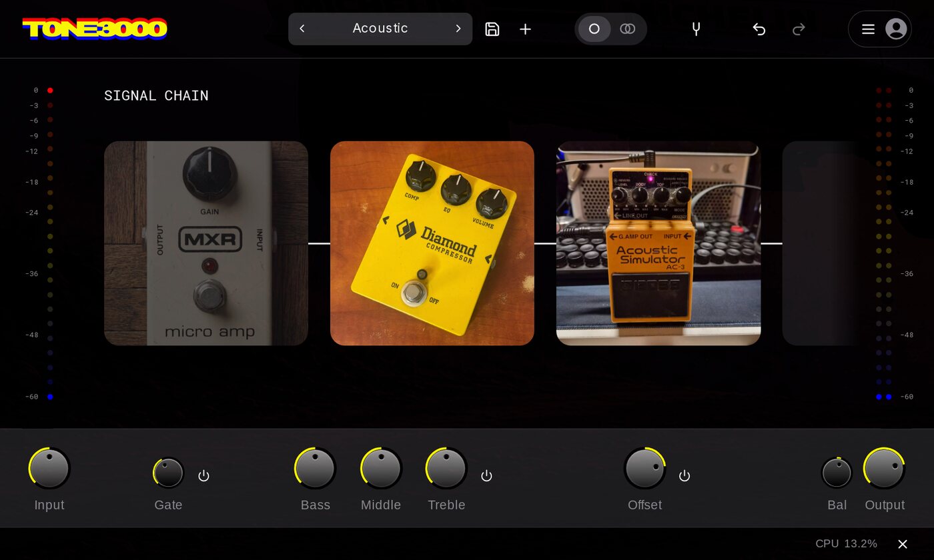Screen dimensions: 934x560
Task: Click the Output knob
Action: coord(884,468)
